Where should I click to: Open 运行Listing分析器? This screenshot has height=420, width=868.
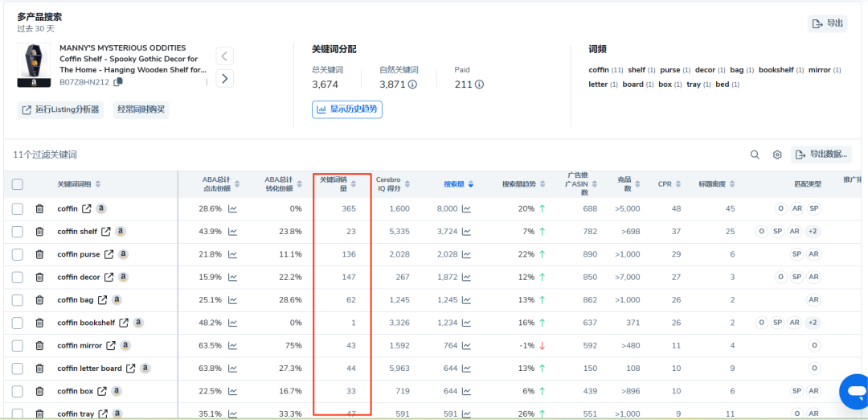click(60, 109)
